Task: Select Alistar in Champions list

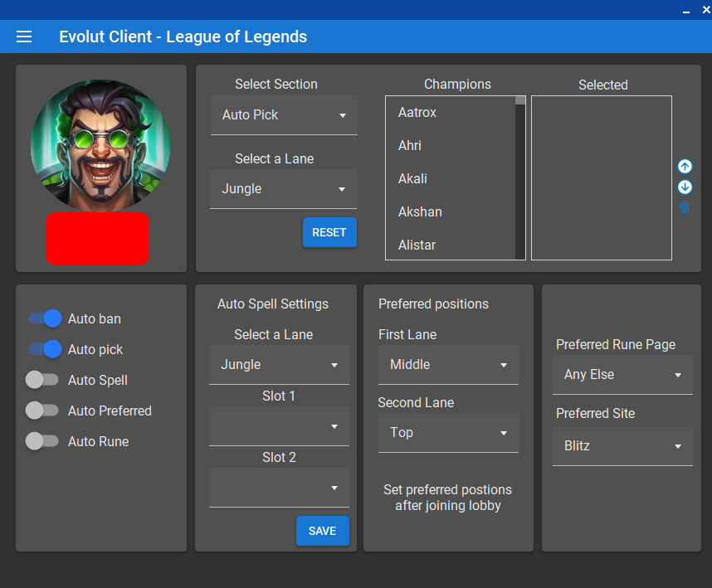Action: click(450, 245)
